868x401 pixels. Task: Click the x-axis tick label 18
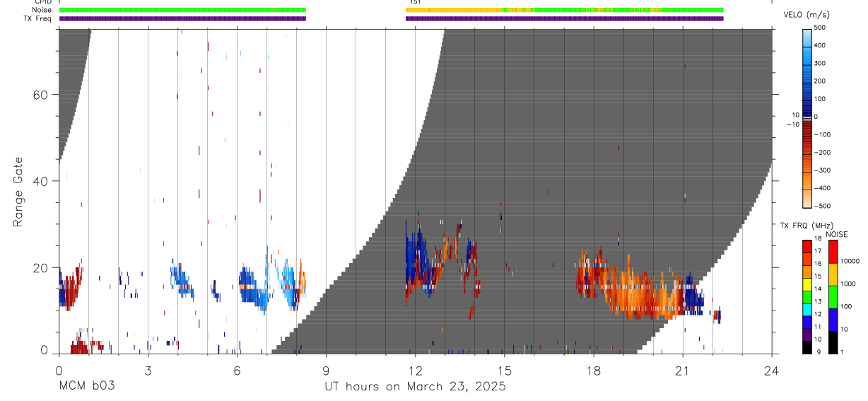pos(594,370)
